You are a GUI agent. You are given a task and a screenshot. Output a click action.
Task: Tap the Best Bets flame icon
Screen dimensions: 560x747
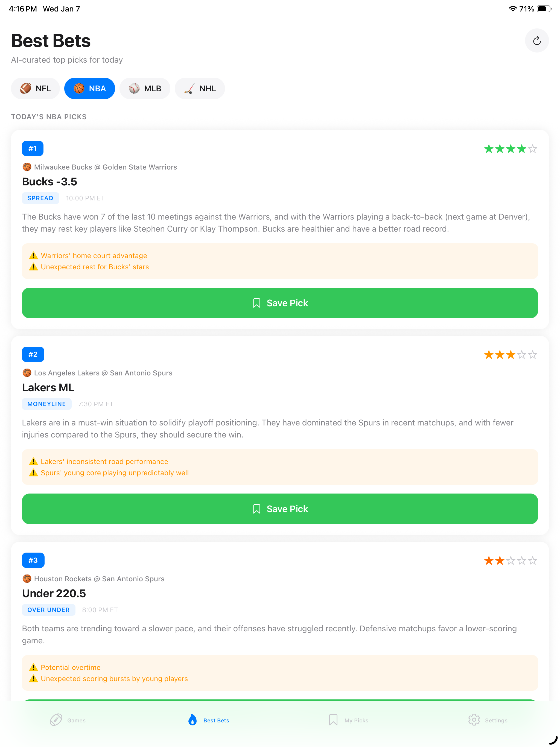pyautogui.click(x=192, y=720)
